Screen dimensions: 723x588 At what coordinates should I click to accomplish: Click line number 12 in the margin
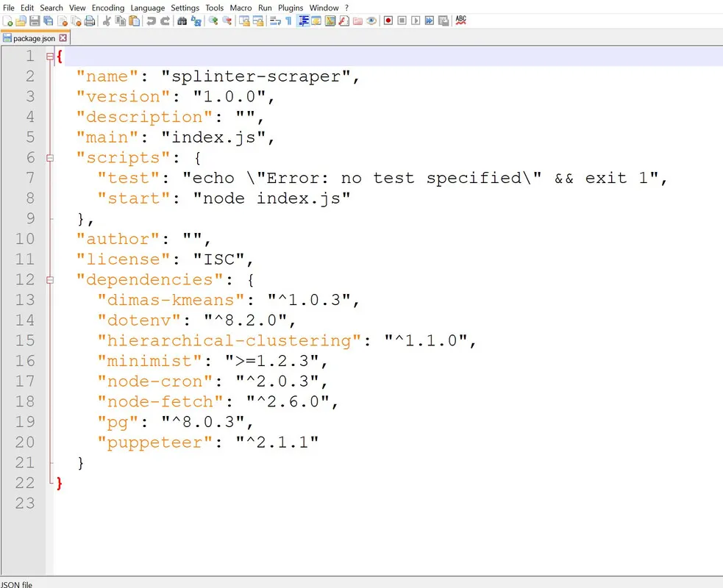pyautogui.click(x=25, y=279)
